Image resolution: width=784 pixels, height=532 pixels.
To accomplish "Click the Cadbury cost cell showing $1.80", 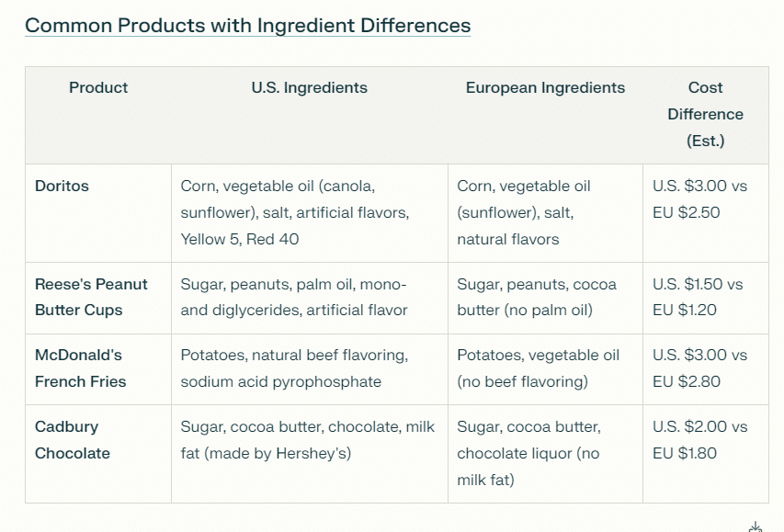I will tap(699, 439).
